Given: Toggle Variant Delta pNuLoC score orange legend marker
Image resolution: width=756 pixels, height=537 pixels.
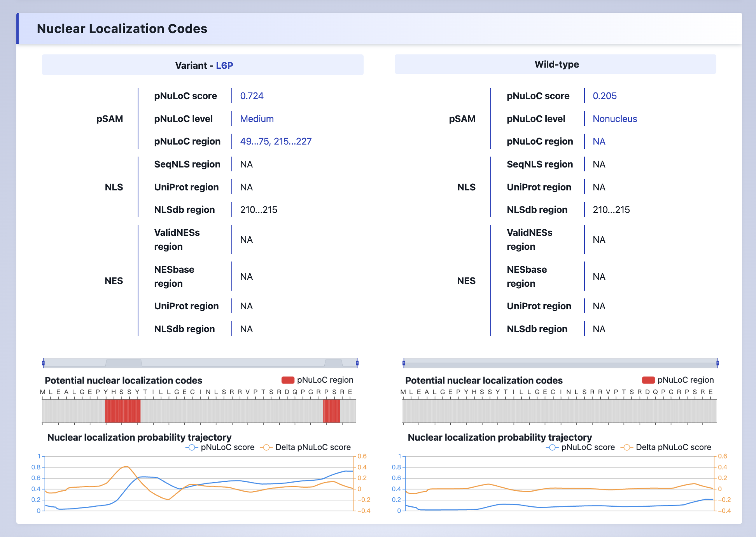Looking at the screenshot, I should tap(266, 447).
